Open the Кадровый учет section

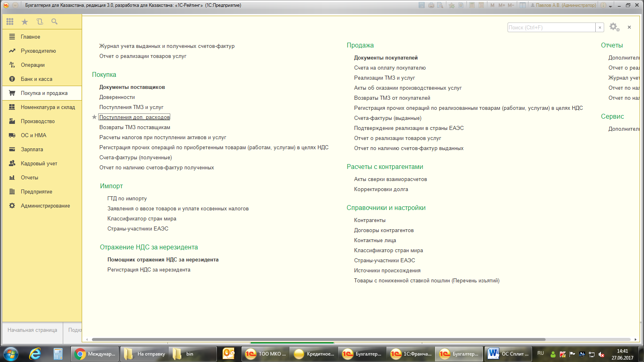pos(42,163)
